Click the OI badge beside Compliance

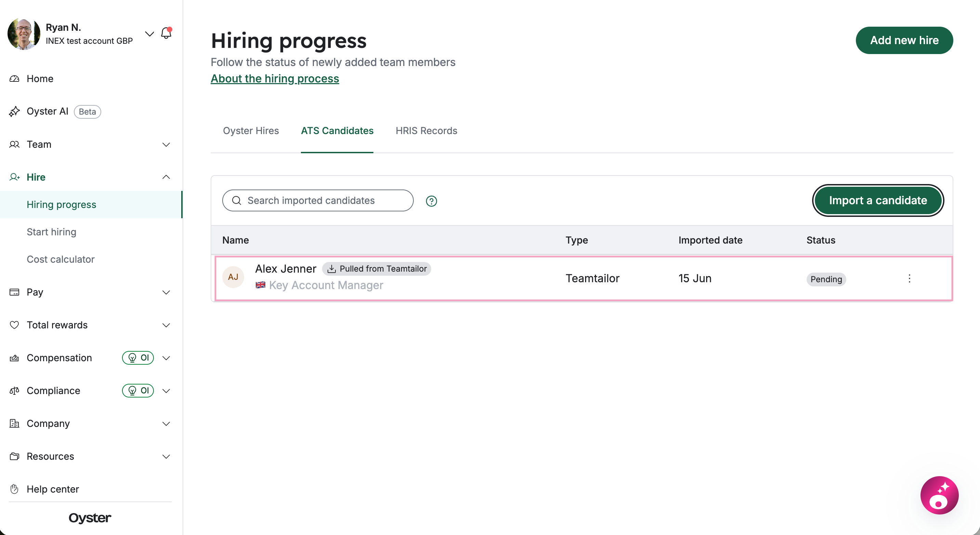(x=138, y=391)
